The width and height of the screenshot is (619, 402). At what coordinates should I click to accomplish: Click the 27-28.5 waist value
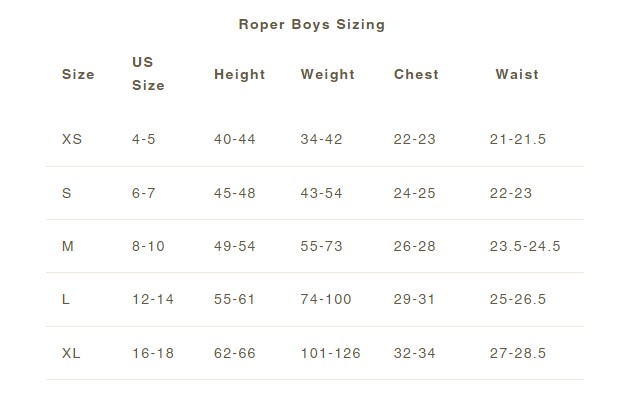point(518,353)
